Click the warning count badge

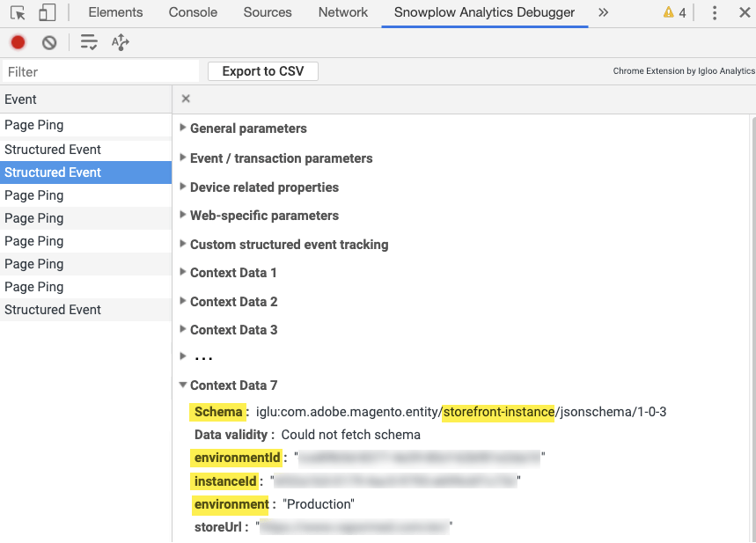[674, 13]
